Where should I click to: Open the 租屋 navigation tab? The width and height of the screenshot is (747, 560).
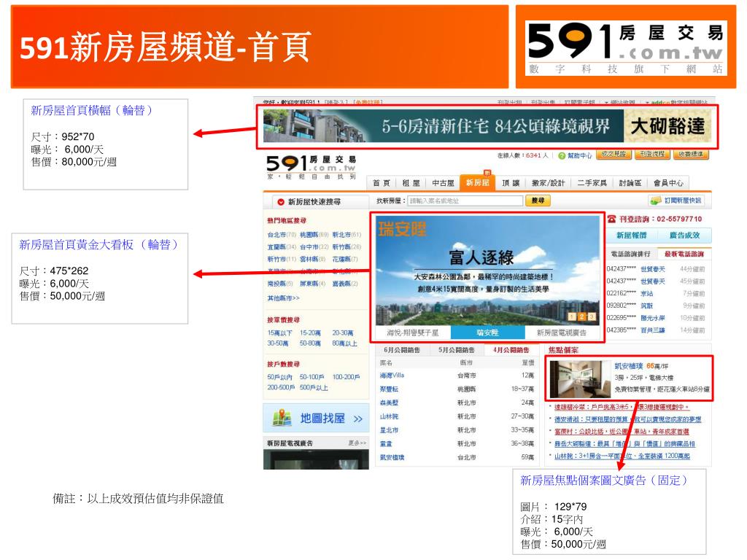[411, 183]
